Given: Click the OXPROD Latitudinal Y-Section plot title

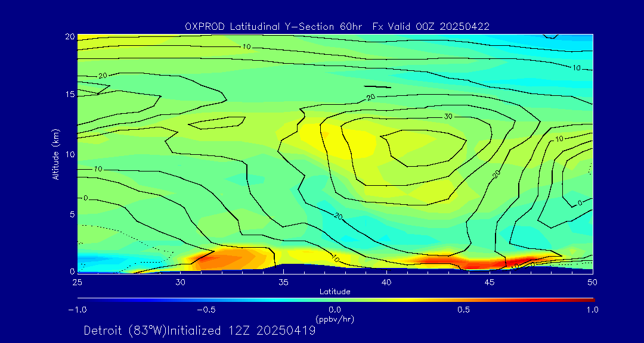Looking at the screenshot, I should [337, 27].
